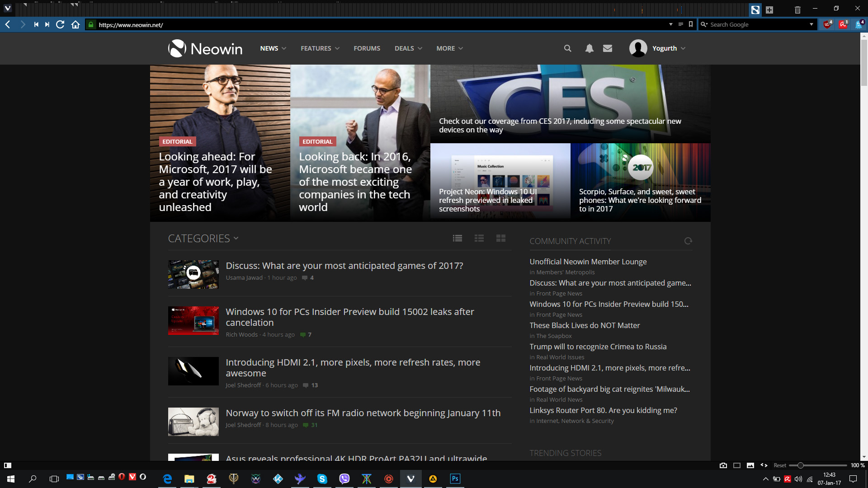868x488 pixels.
Task: Click the green padlock site info badge
Action: pos(91,25)
